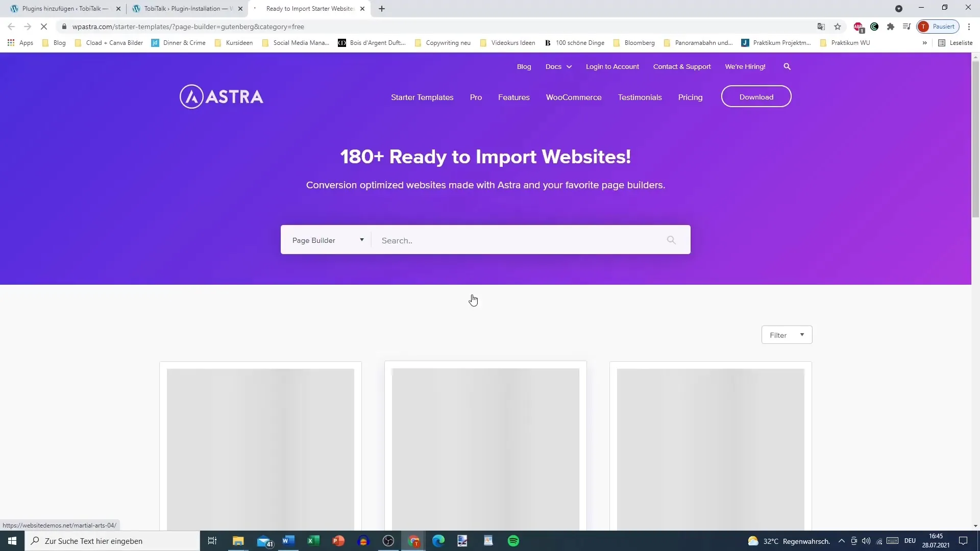The width and height of the screenshot is (980, 551).
Task: Open the Page Builder dropdown
Action: (x=327, y=240)
